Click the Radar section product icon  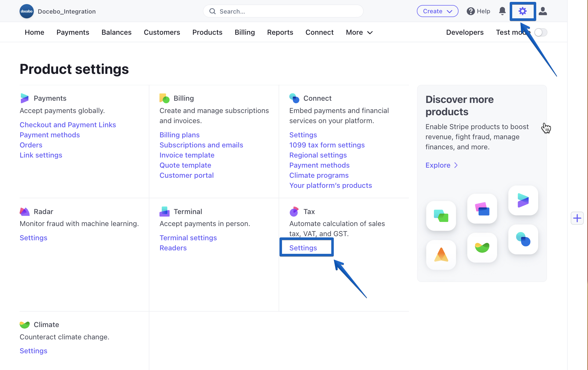tap(25, 212)
